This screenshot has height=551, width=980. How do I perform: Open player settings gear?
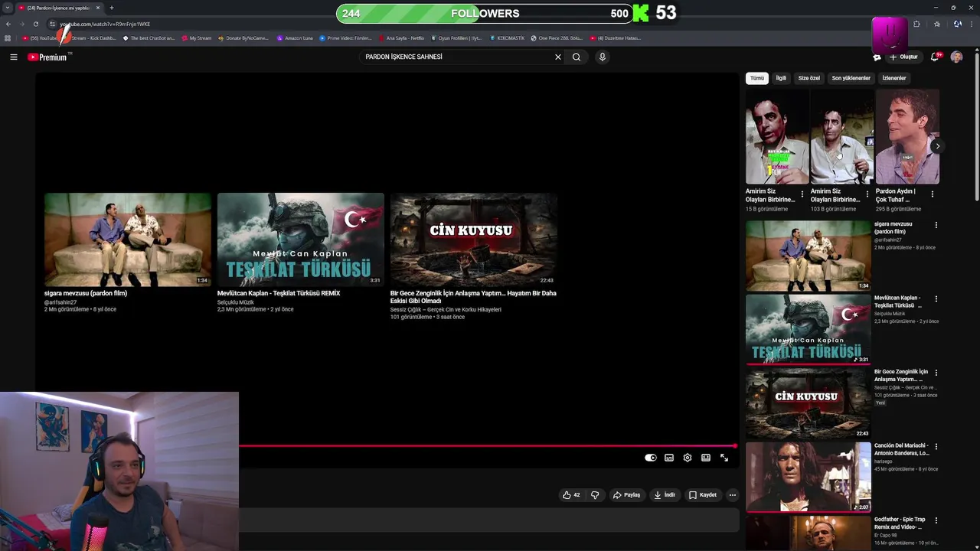[x=688, y=458]
